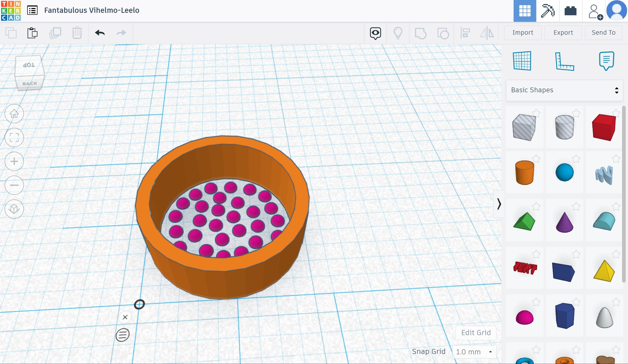This screenshot has width=628, height=364.
Task: Collapse the shapes panel chevron
Action: point(499,204)
